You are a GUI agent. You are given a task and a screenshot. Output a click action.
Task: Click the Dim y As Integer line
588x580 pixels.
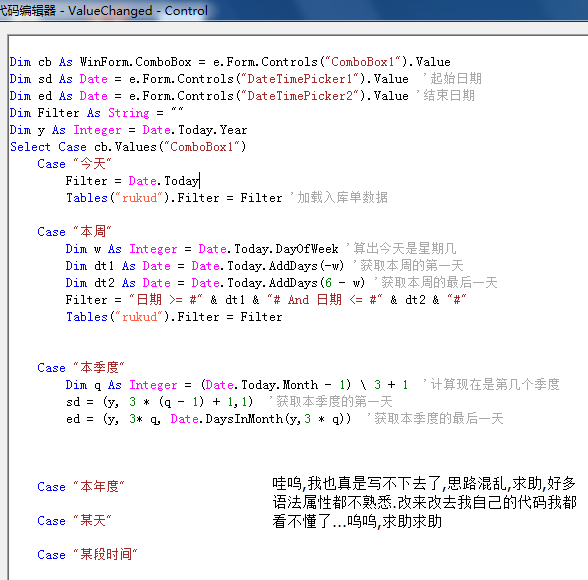tap(128, 130)
